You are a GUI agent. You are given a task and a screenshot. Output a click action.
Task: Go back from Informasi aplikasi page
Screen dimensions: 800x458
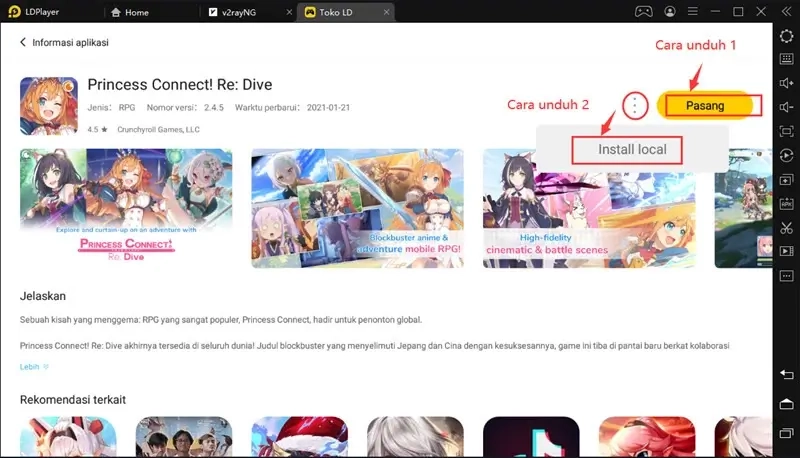[22, 42]
